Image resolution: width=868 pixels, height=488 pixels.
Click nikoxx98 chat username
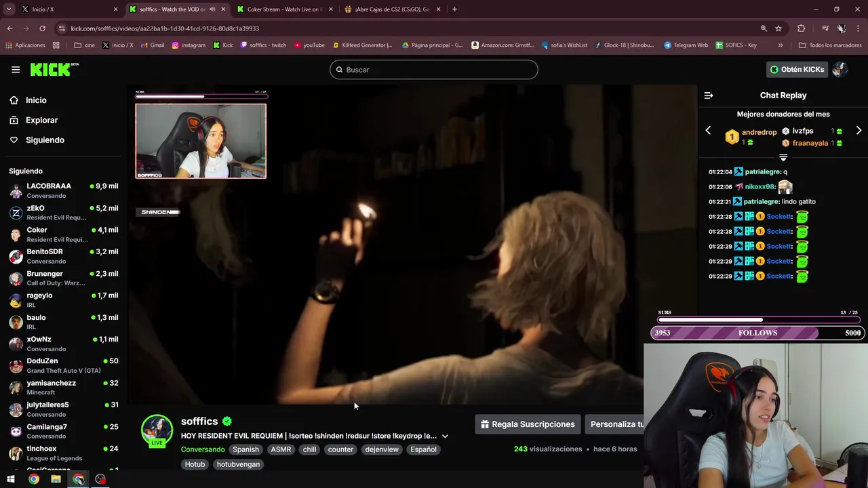759,186
